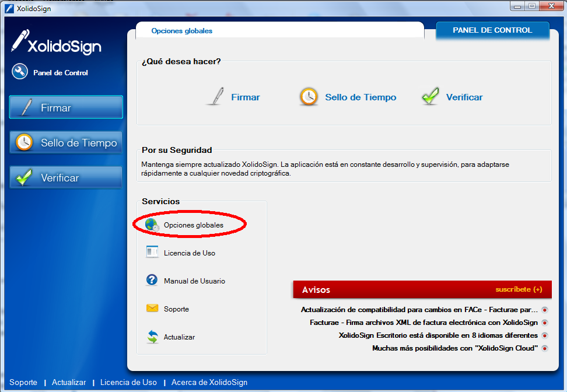Screen dimensions: 567x392
Task: Click the green arrows Actualizar icon
Action: click(x=153, y=337)
